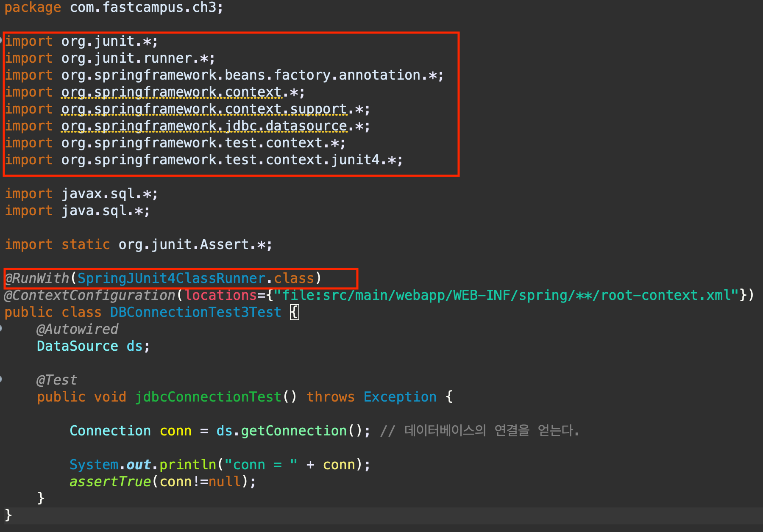Click the '@Autowired' annotation

pyautogui.click(x=78, y=330)
